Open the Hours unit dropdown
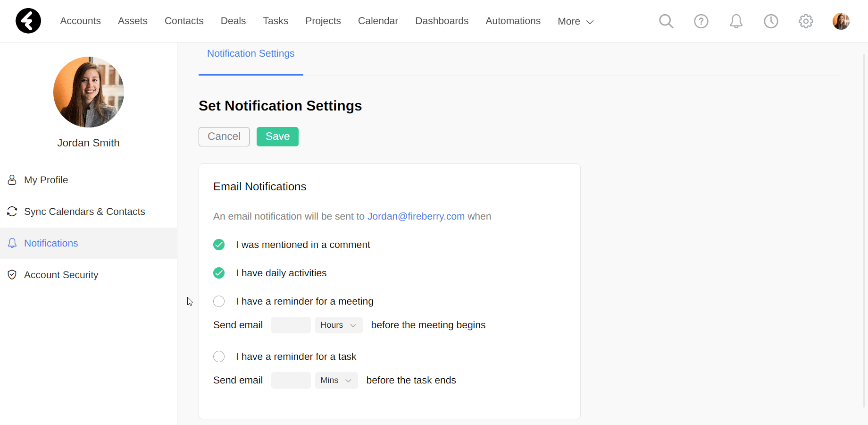This screenshot has width=868, height=425. pyautogui.click(x=339, y=325)
